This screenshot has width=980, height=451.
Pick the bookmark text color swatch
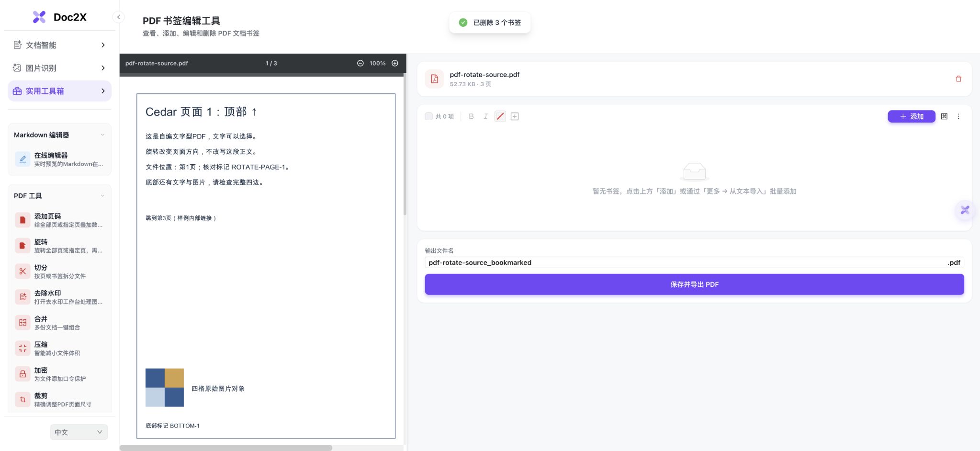500,116
